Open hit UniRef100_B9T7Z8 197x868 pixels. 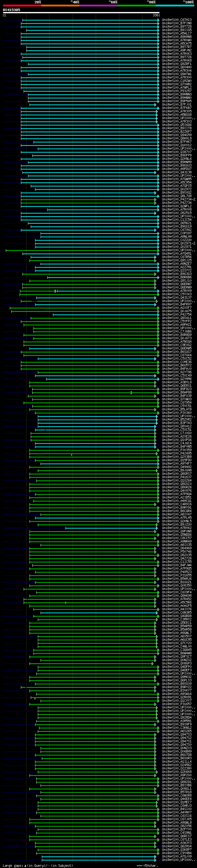coord(177,26)
